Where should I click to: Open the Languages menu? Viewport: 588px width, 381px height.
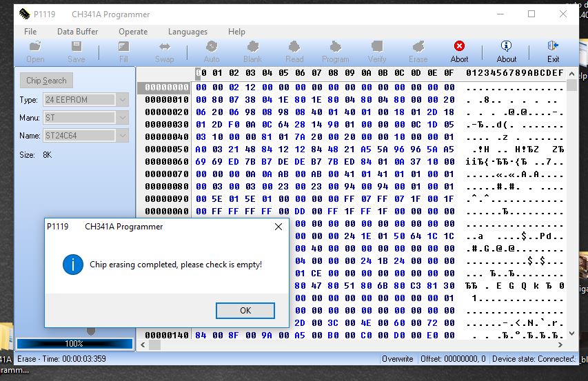(187, 32)
